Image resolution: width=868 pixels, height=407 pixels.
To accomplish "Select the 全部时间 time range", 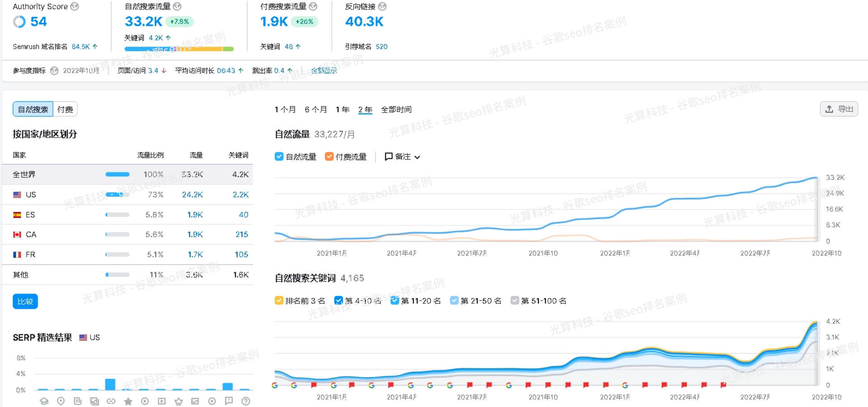I will coord(396,109).
